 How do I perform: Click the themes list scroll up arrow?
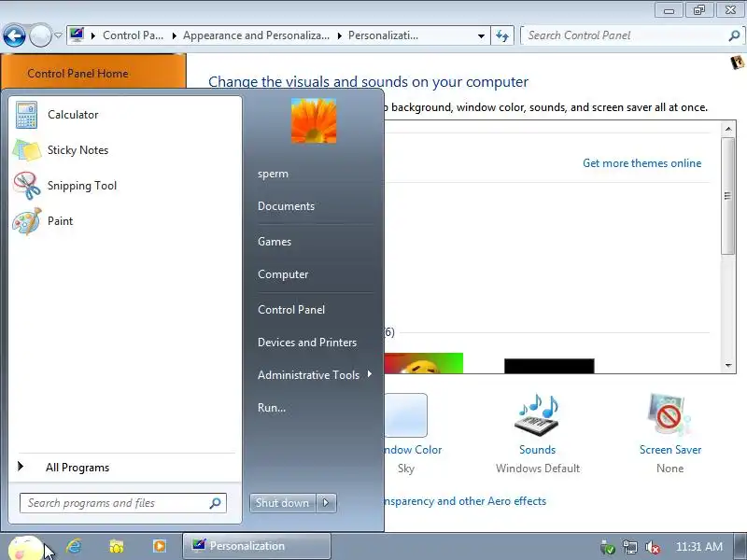727,129
